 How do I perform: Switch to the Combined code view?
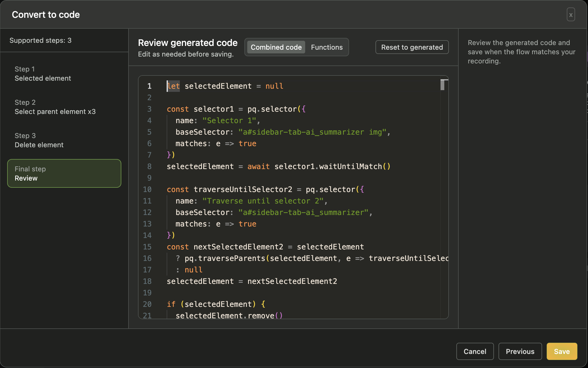tap(276, 47)
